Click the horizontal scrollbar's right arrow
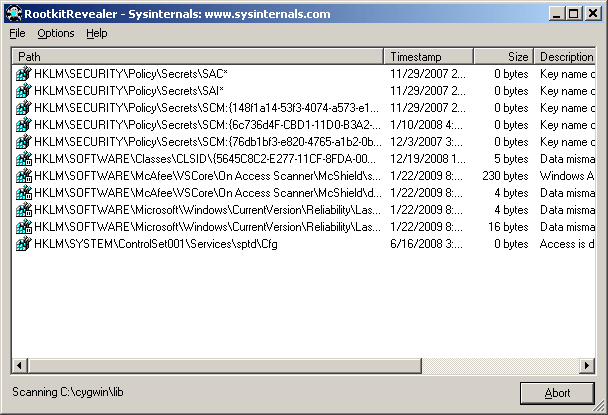Viewport: 608px width, 415px height. 587,365
